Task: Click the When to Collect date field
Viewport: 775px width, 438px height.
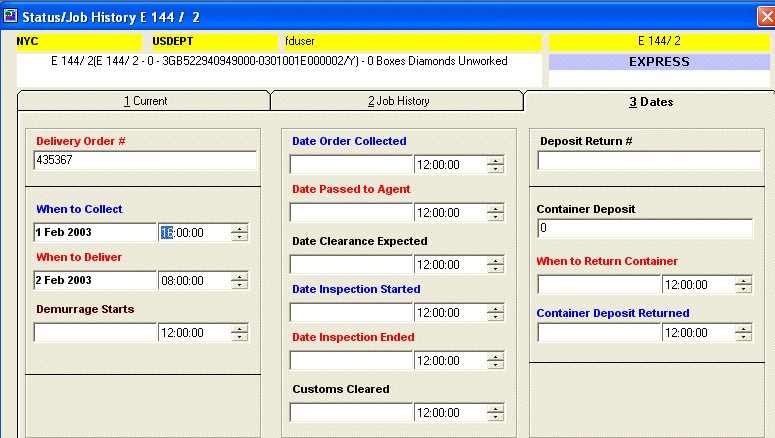Action: [95, 232]
